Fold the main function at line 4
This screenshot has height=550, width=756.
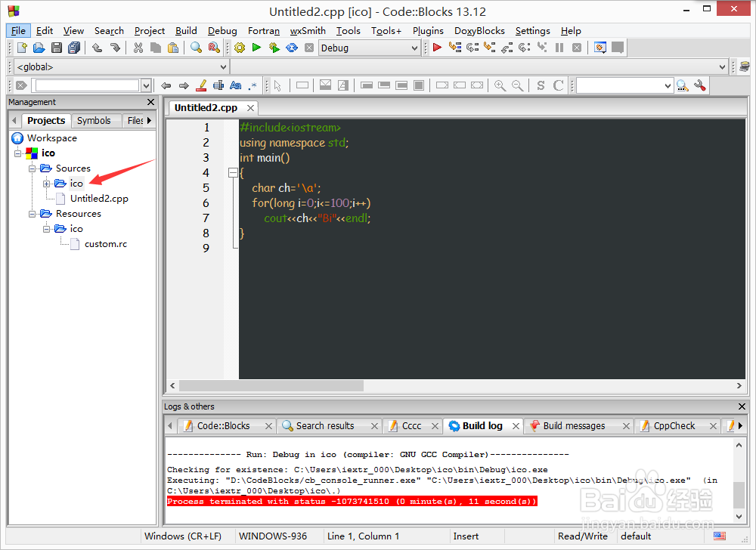click(233, 172)
